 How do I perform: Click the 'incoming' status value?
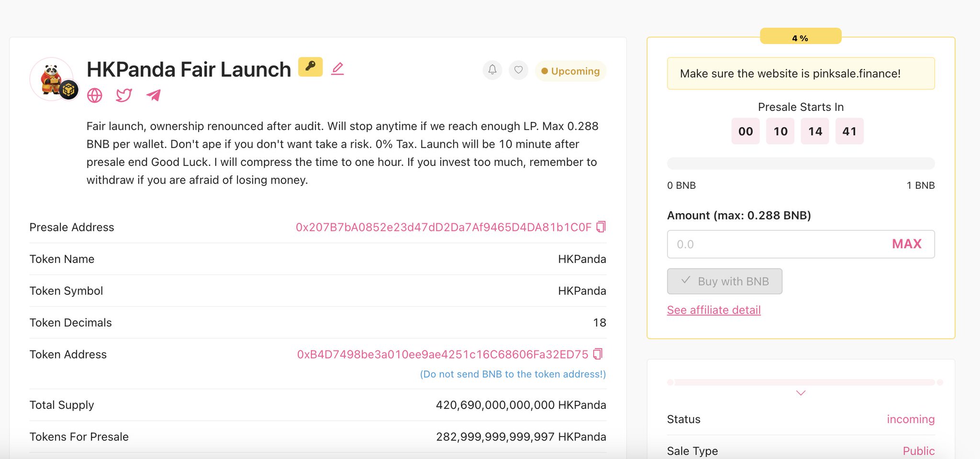click(x=911, y=419)
